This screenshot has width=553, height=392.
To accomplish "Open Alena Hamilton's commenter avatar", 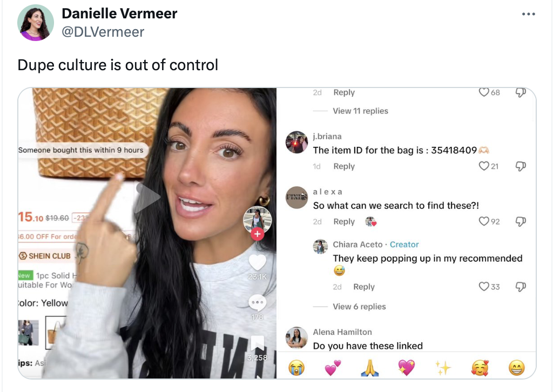I will point(296,337).
